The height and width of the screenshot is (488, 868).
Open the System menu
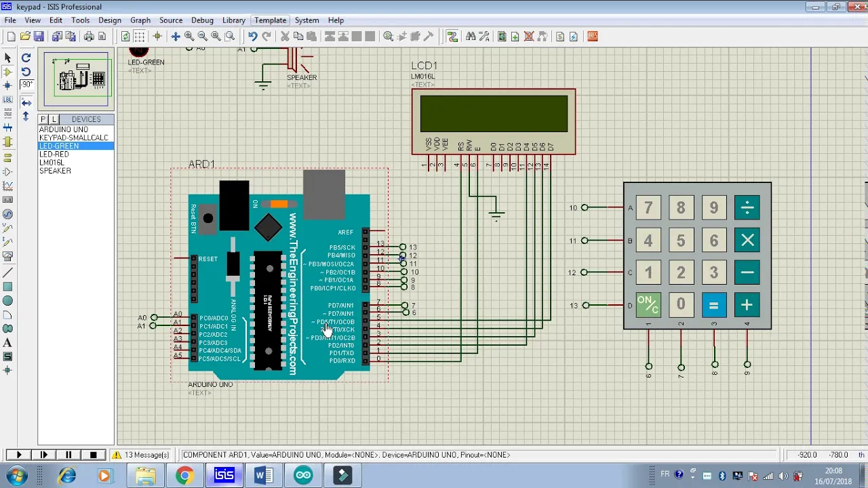pos(307,20)
